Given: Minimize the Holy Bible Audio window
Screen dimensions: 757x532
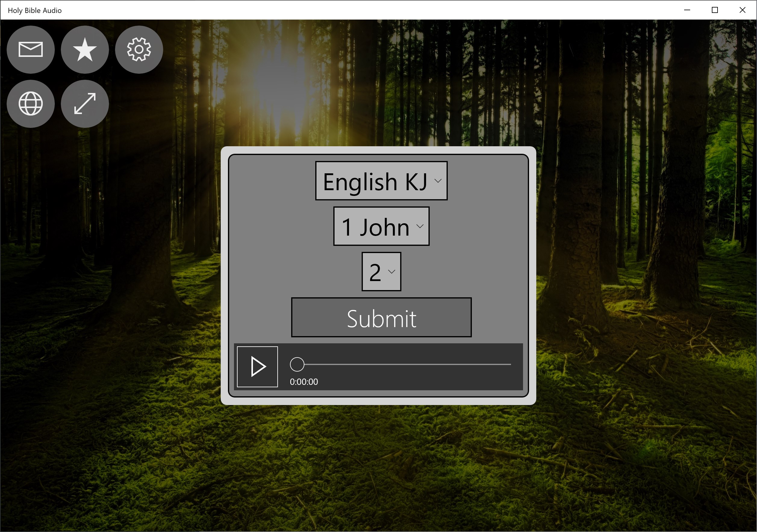Looking at the screenshot, I should pyautogui.click(x=687, y=10).
